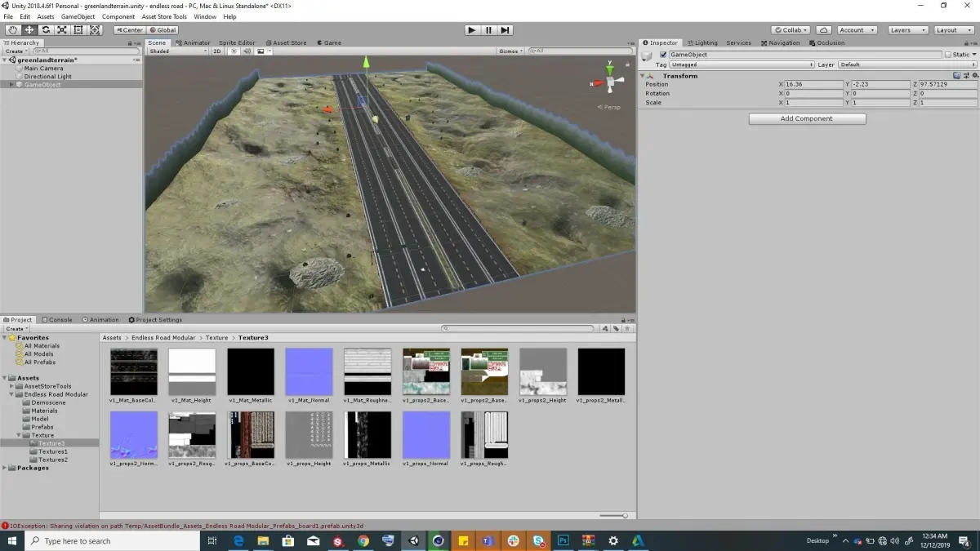Image resolution: width=980 pixels, height=551 pixels.
Task: Expand the Packages folder
Action: (5, 468)
